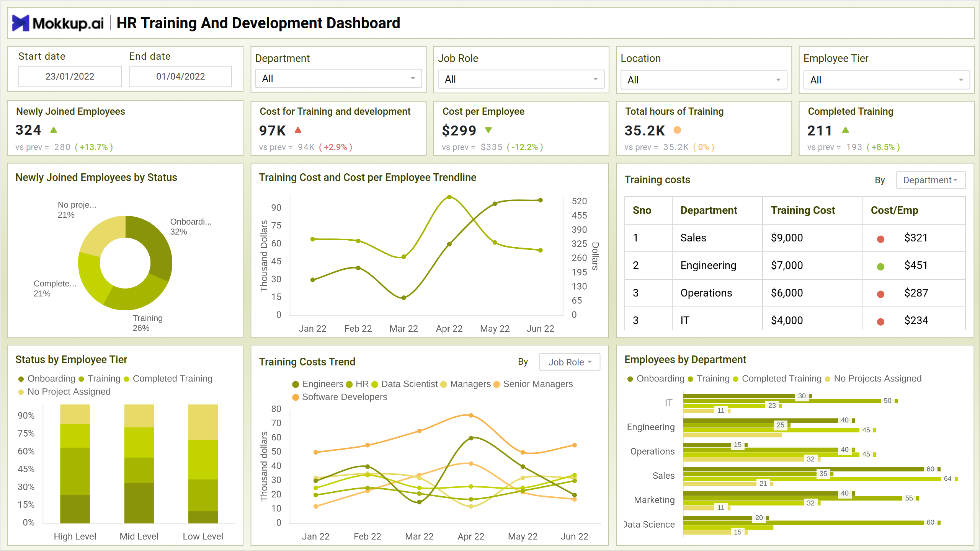Click the green down arrow beside $299
This screenshot has height=551, width=980.
488,130
